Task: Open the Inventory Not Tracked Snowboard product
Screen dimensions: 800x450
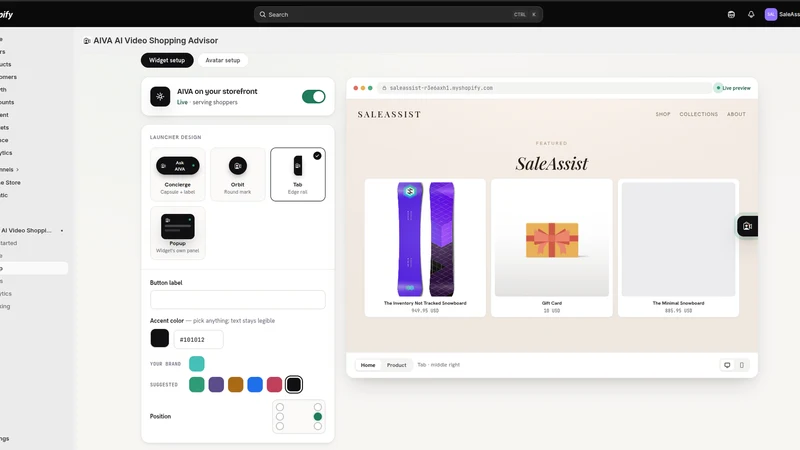Action: coord(425,247)
